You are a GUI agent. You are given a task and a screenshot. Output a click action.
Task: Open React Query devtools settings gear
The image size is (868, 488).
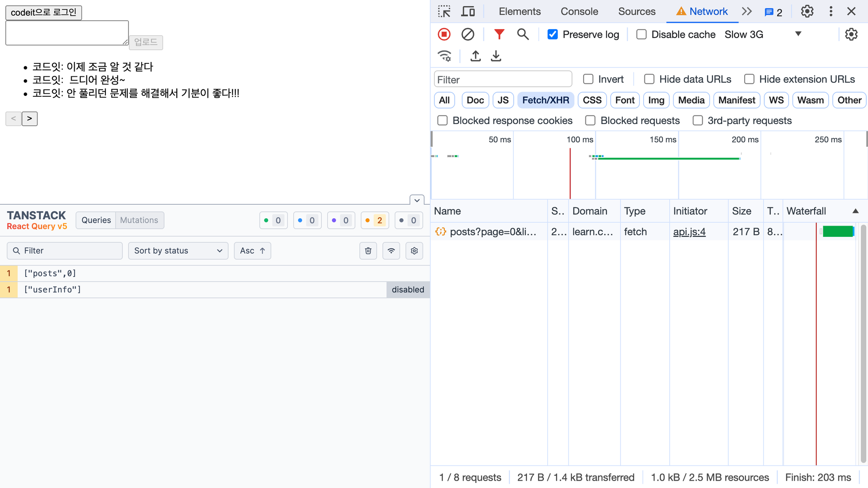pyautogui.click(x=414, y=251)
